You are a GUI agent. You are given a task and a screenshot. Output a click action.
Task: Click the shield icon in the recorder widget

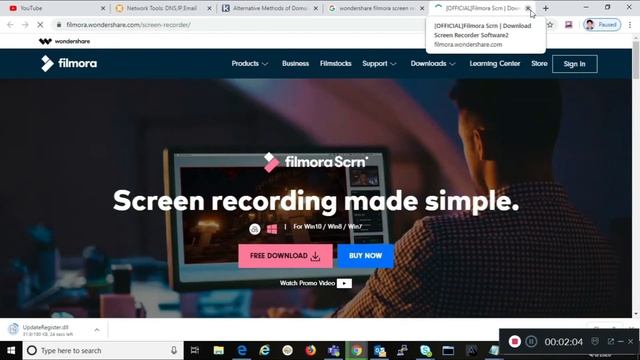pyautogui.click(x=595, y=341)
